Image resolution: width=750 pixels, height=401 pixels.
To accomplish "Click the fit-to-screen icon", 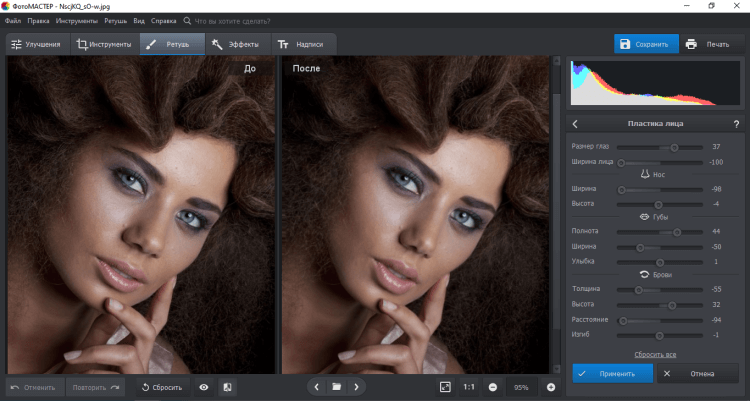I will pos(445,387).
